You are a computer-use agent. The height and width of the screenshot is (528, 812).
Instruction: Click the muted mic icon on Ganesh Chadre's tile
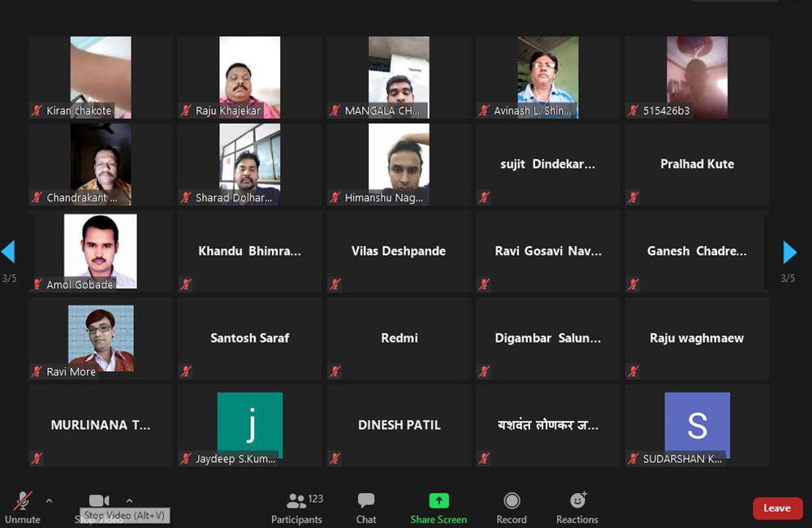click(633, 284)
